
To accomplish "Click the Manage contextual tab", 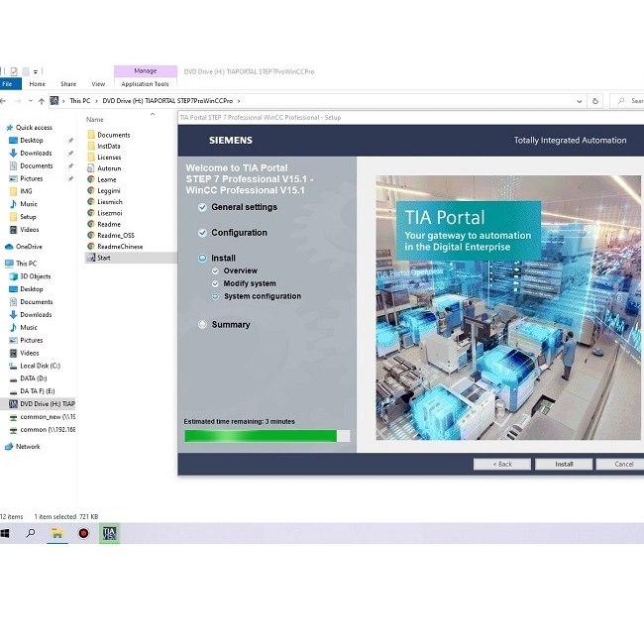I will click(146, 70).
